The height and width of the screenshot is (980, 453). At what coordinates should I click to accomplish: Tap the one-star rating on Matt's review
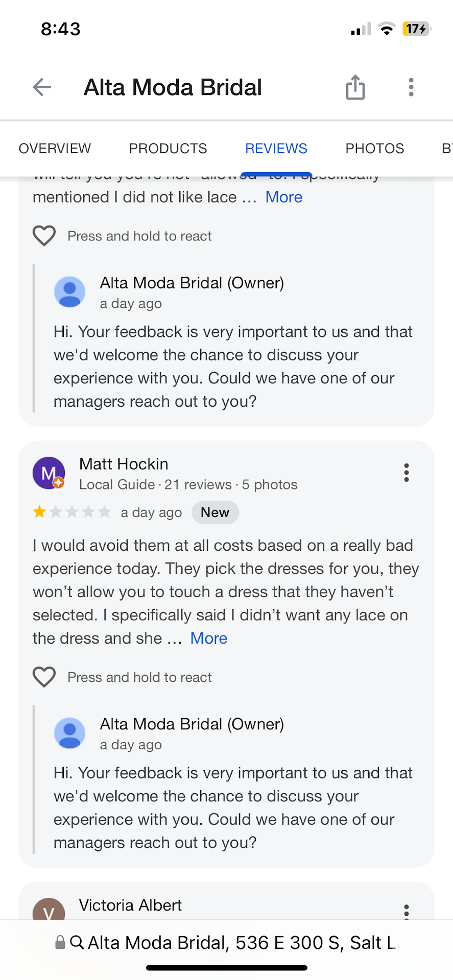[39, 512]
